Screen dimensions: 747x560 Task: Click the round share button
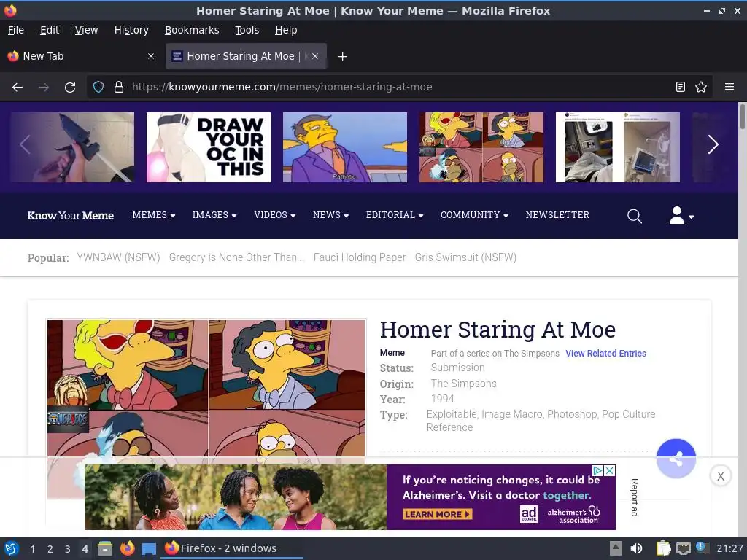(676, 459)
